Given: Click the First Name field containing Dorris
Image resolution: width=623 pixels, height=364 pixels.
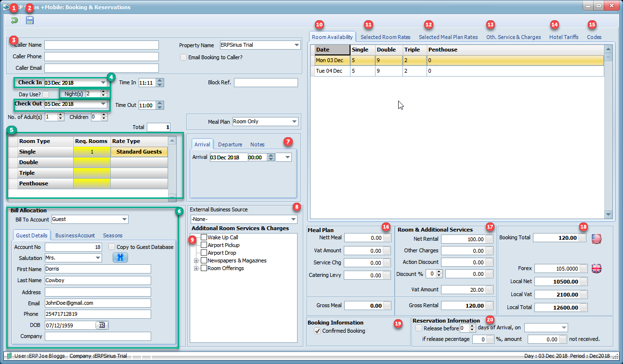Looking at the screenshot, I should click(98, 269).
